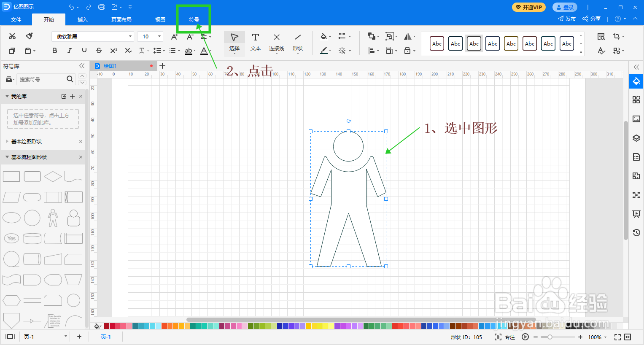The width and height of the screenshot is (644, 345).
Task: Click the 分享 share button
Action: [591, 19]
